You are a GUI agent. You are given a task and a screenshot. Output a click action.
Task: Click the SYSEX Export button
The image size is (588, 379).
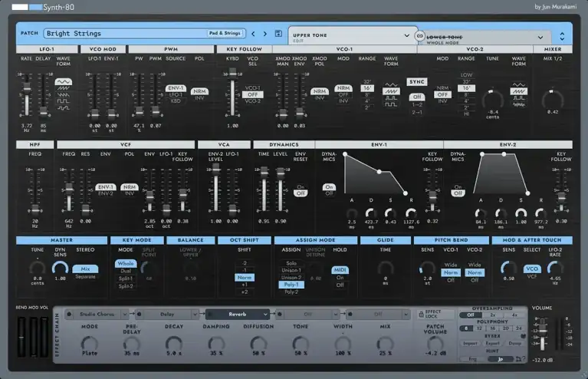[x=492, y=344]
